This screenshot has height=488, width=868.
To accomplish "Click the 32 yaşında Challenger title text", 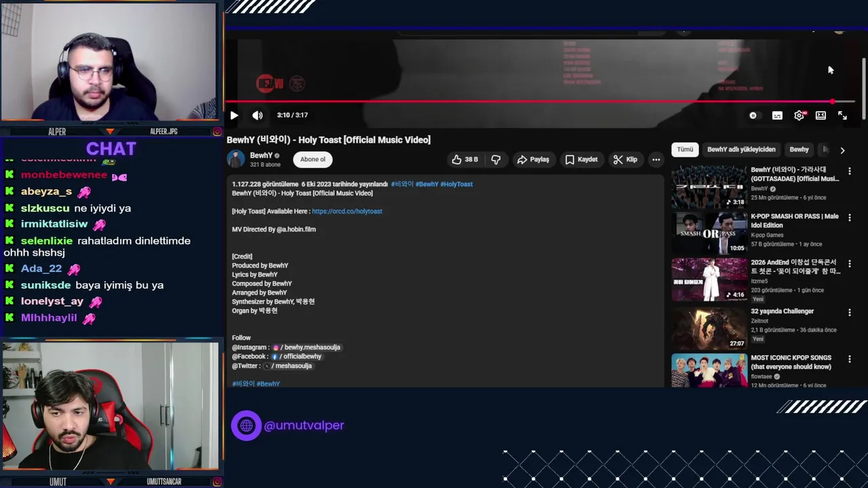I will click(782, 311).
